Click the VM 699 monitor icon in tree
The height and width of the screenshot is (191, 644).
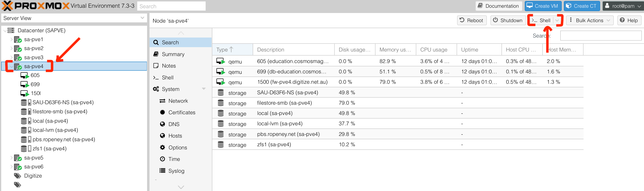click(25, 84)
